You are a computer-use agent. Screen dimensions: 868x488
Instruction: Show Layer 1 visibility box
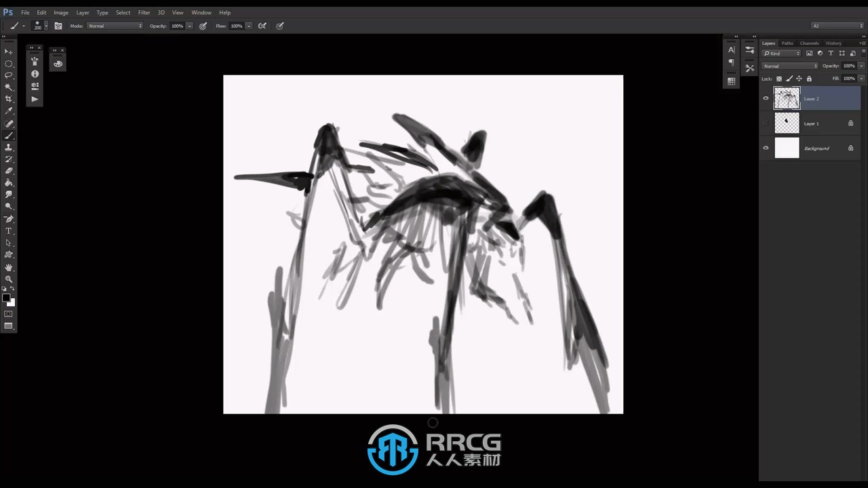click(766, 123)
